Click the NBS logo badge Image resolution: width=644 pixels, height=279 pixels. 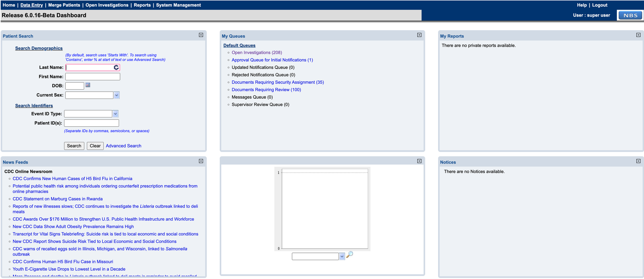coord(630,15)
